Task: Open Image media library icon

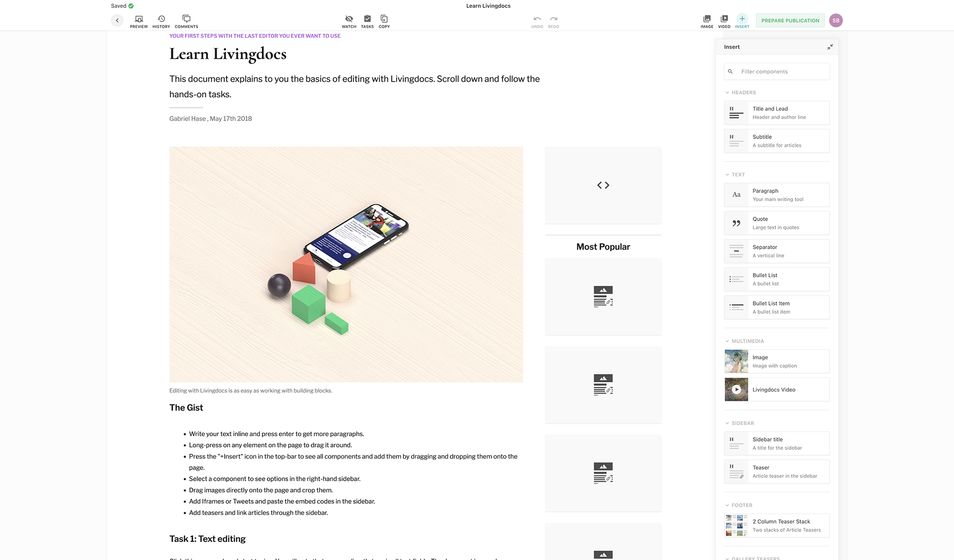Action: [x=707, y=21]
